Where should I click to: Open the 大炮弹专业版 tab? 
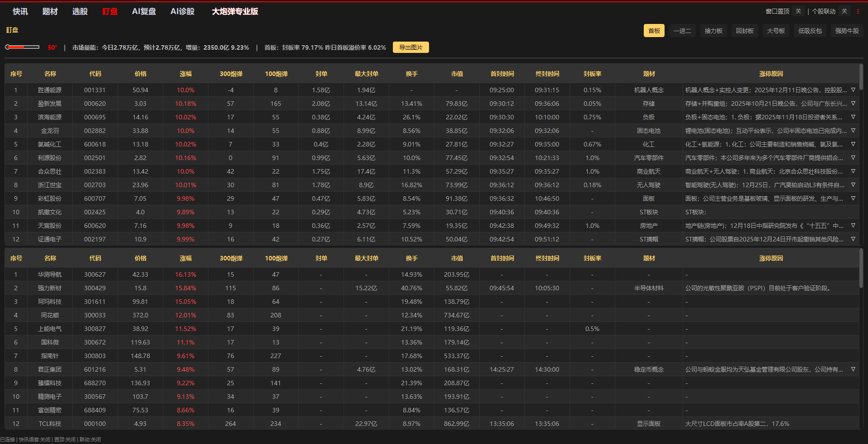pos(235,11)
